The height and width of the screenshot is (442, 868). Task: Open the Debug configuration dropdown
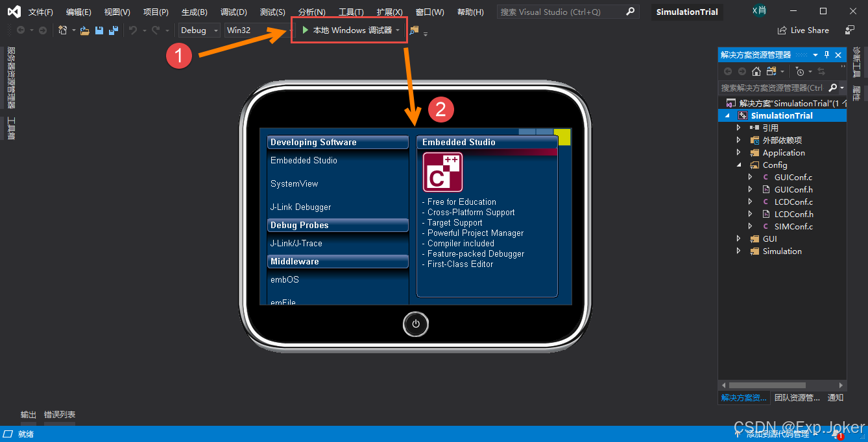pos(216,30)
